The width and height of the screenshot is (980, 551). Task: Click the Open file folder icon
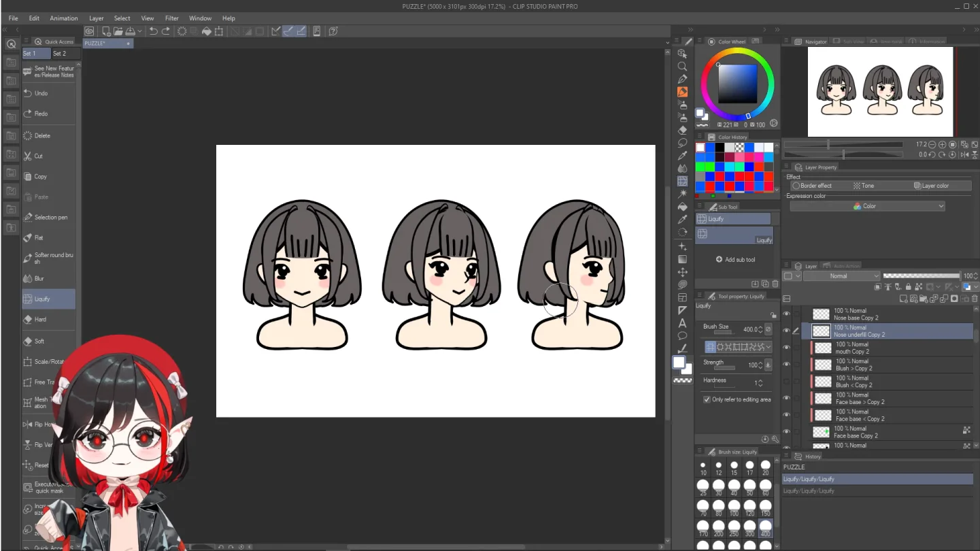(x=118, y=31)
